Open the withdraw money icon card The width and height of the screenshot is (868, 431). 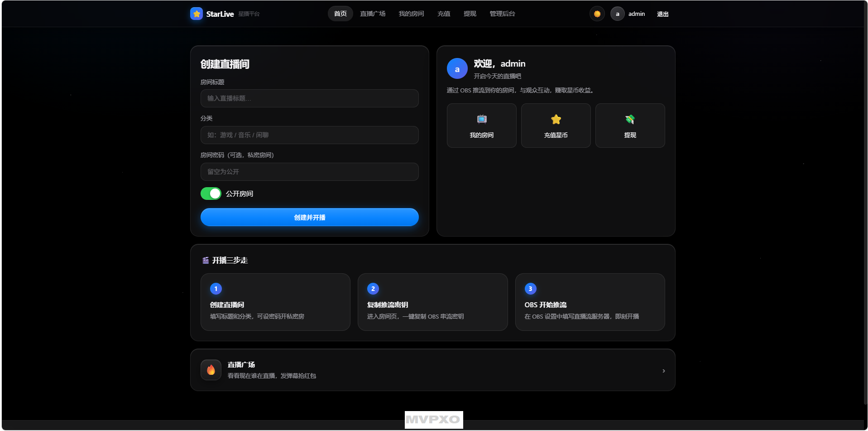click(630, 126)
